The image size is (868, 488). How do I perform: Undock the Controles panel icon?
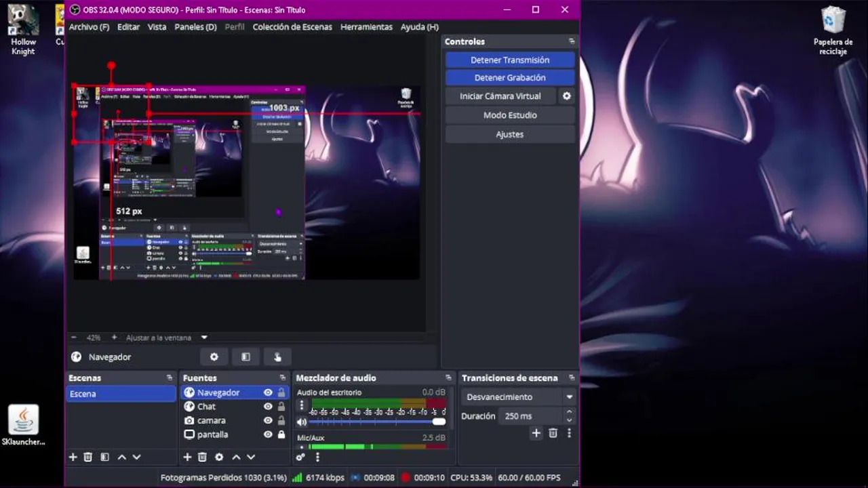(x=572, y=41)
